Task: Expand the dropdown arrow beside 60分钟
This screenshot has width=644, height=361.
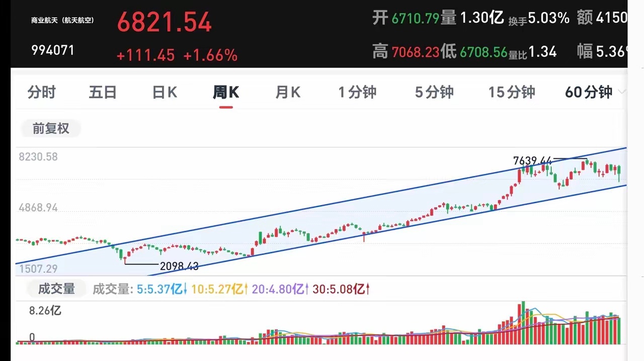Action: click(x=622, y=92)
